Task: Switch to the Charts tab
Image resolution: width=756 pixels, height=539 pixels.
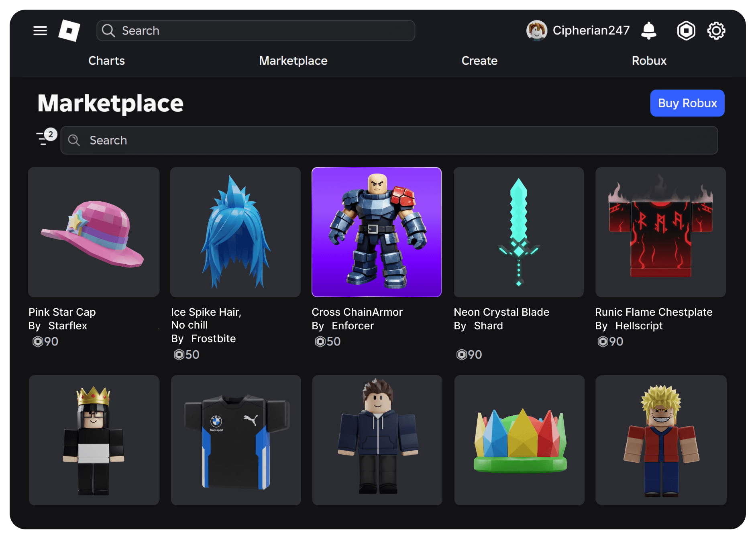Action: pyautogui.click(x=106, y=61)
